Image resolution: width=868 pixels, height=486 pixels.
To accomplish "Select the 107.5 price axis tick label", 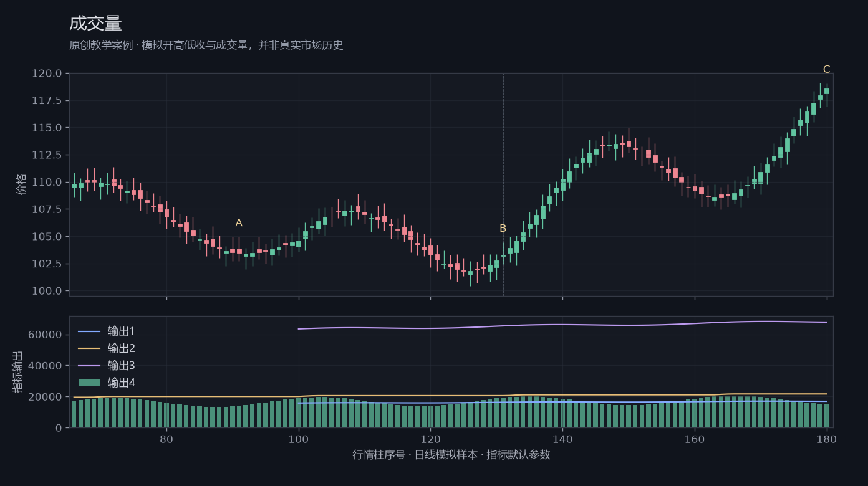I will 47,209.
